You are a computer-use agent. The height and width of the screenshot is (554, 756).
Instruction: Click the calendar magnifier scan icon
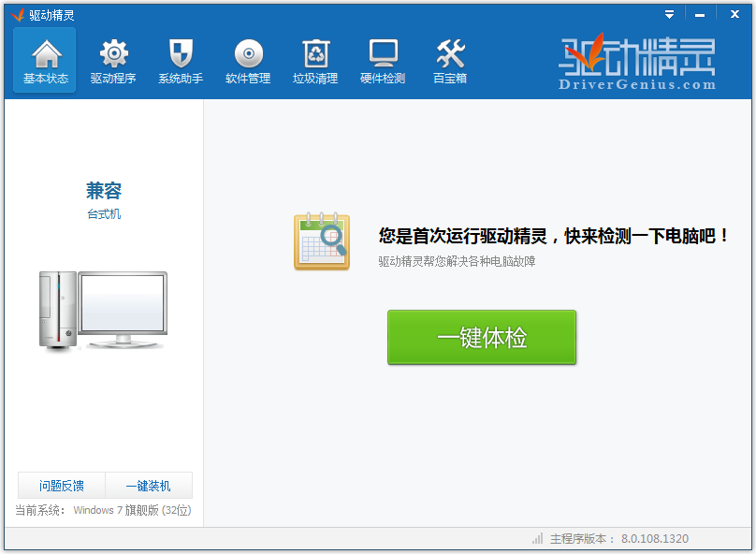[322, 241]
